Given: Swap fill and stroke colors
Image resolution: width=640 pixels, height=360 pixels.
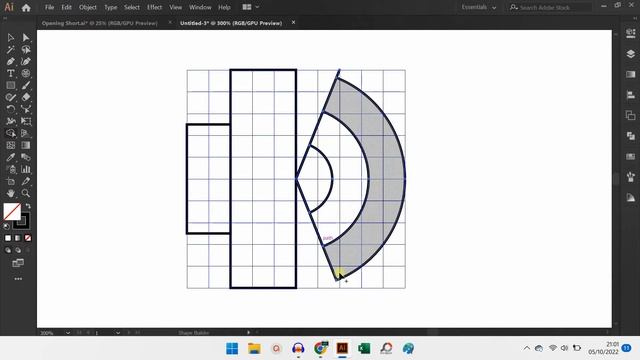Looking at the screenshot, I should [x=28, y=206].
